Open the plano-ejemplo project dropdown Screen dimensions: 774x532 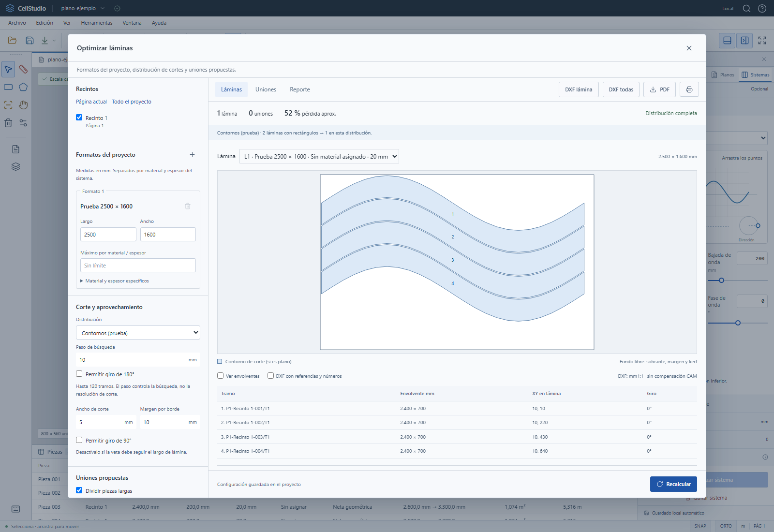pos(83,8)
